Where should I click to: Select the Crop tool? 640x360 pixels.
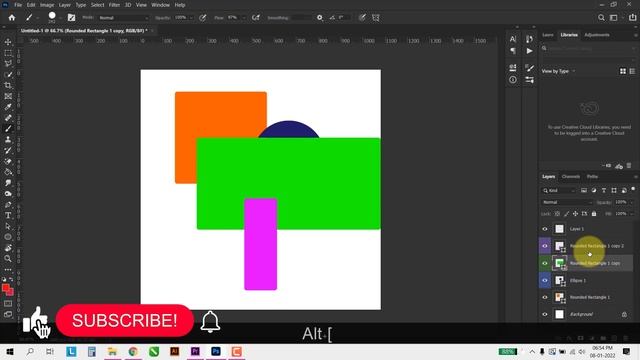[x=8, y=85]
